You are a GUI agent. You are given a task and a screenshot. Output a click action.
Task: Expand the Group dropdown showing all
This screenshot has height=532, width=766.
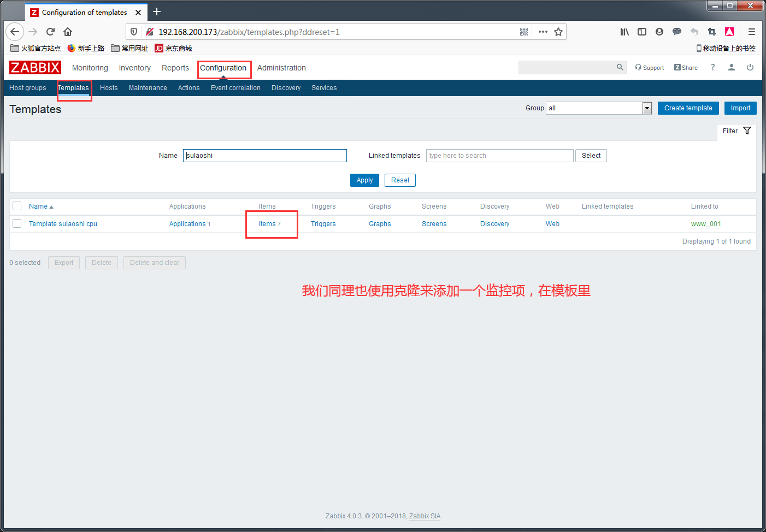pos(599,108)
